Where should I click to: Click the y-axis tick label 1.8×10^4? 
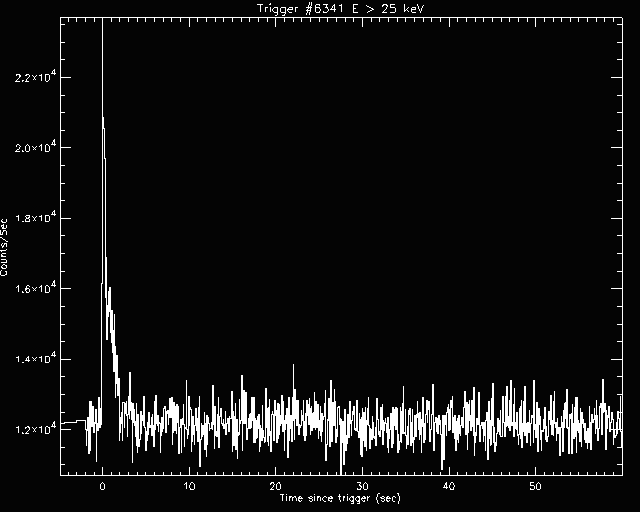coord(35,218)
